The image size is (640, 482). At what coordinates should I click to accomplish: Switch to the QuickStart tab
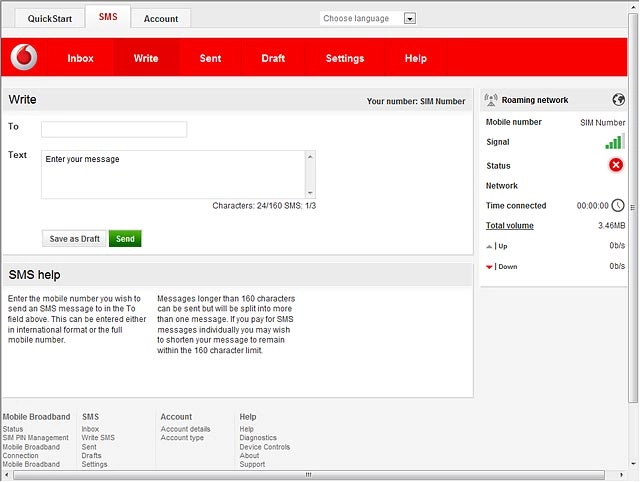[50, 18]
